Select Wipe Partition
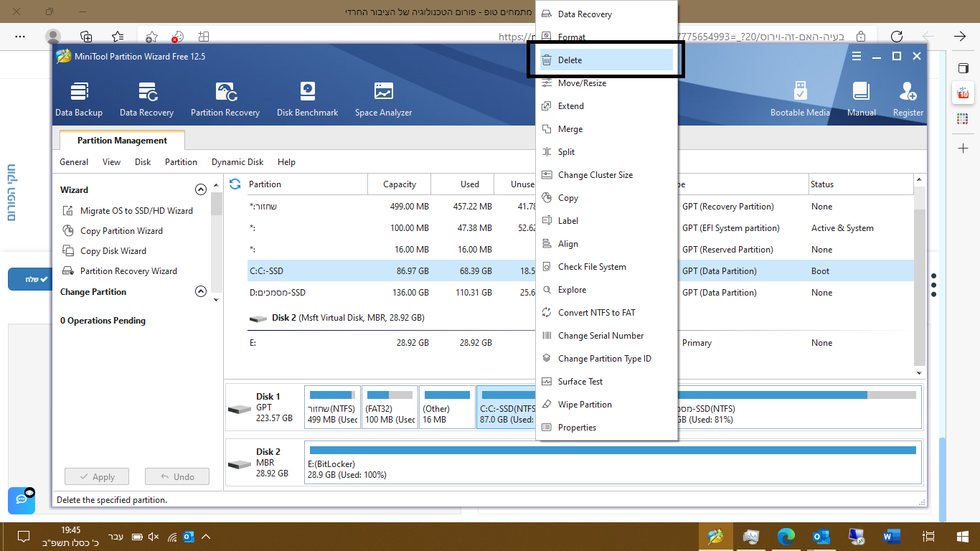The image size is (980, 551). coord(606,405)
